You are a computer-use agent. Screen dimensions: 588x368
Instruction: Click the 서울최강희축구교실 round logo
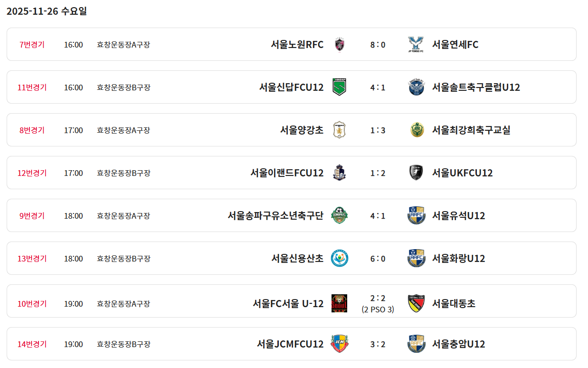pos(417,130)
